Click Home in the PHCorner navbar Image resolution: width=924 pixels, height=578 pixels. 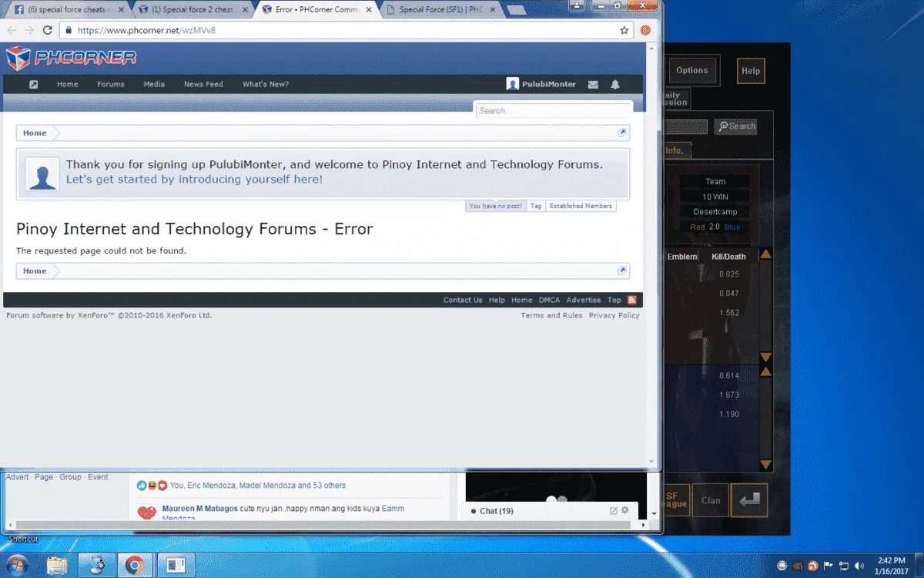coord(67,84)
